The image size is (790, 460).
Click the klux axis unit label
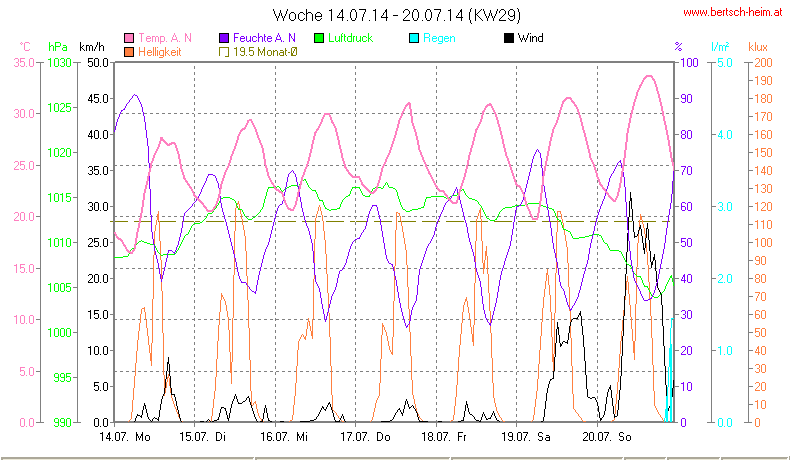click(758, 47)
